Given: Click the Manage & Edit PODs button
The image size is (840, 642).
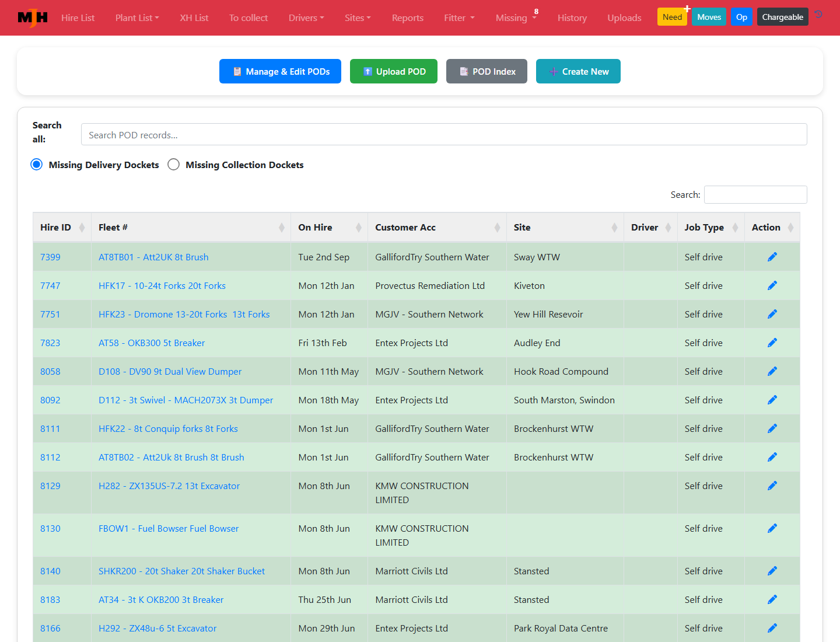Looking at the screenshot, I should tap(280, 71).
